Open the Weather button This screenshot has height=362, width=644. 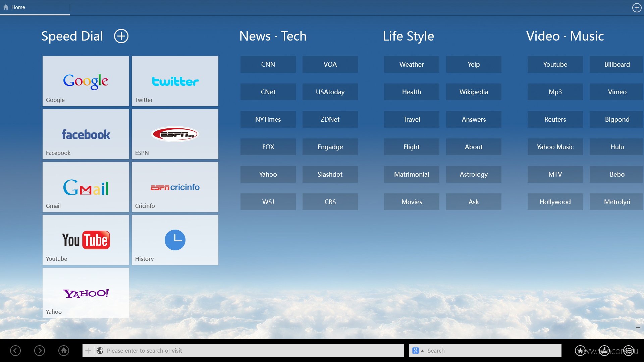tap(412, 64)
